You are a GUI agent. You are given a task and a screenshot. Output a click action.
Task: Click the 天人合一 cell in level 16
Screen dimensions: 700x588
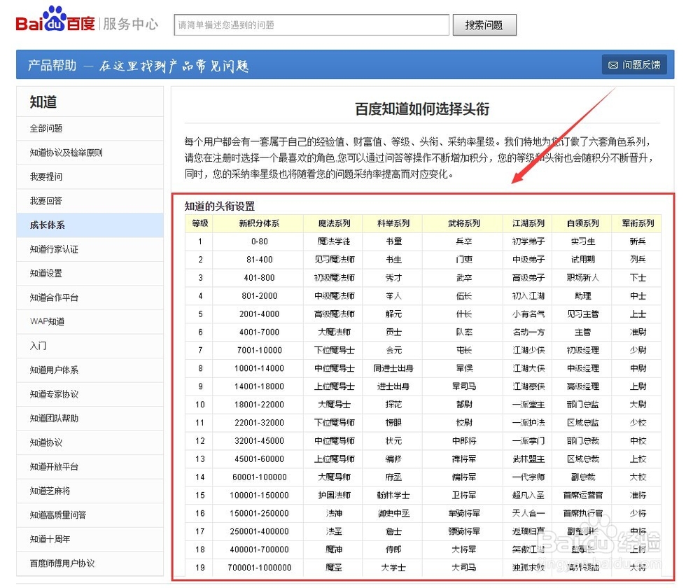(x=528, y=513)
